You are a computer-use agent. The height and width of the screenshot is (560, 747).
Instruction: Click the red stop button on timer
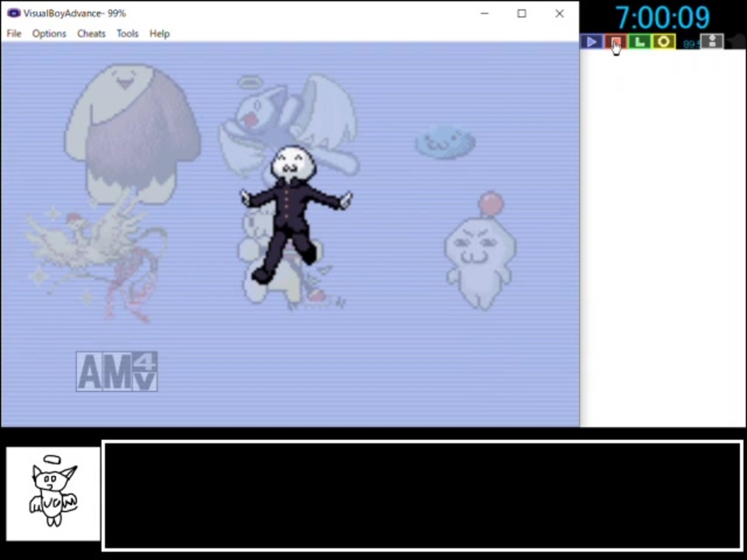coord(615,42)
